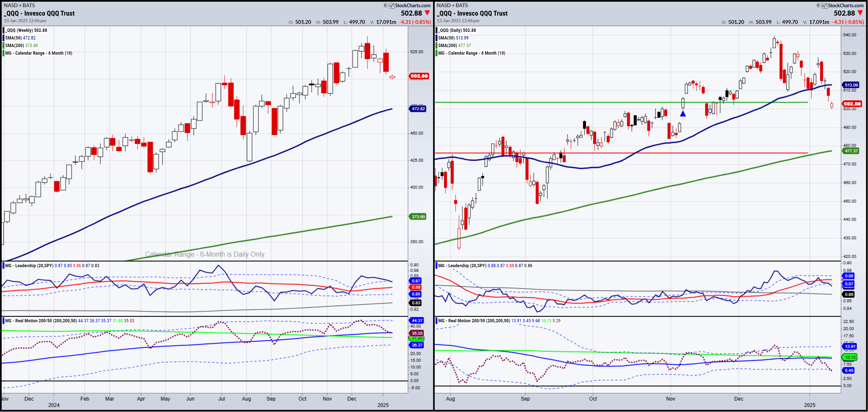Click the 540.00 price axis label on the daily chart
The image size is (868, 412).
pyautogui.click(x=849, y=35)
